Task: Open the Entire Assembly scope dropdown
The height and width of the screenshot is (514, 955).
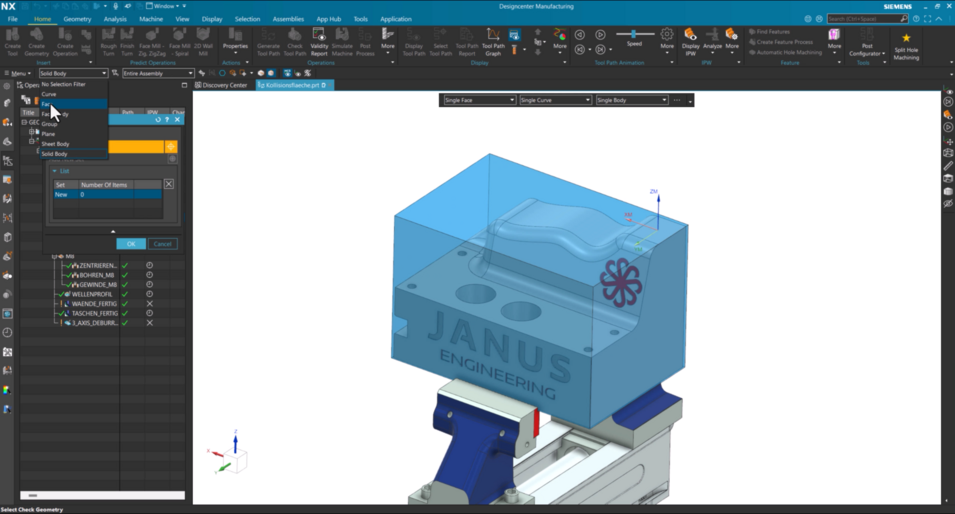Action: click(x=158, y=73)
